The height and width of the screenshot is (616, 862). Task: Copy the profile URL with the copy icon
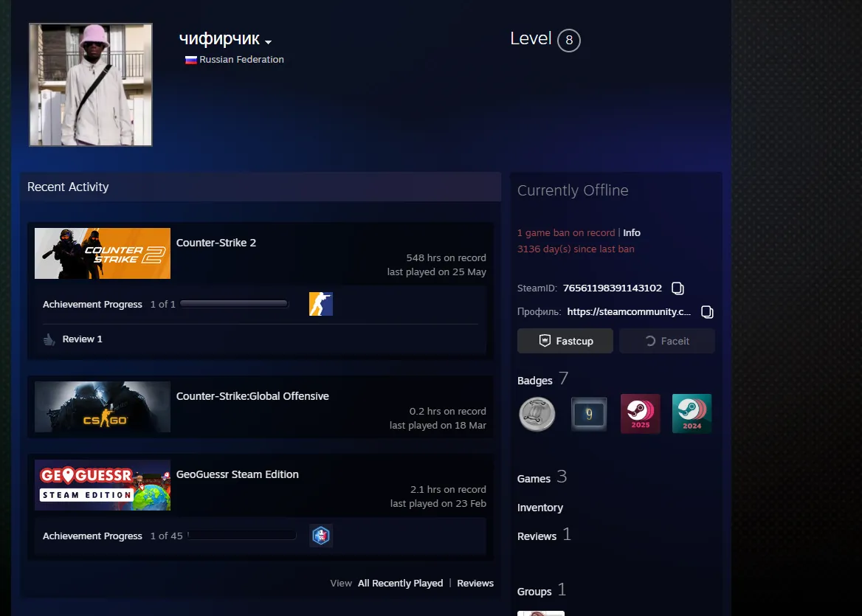point(707,312)
